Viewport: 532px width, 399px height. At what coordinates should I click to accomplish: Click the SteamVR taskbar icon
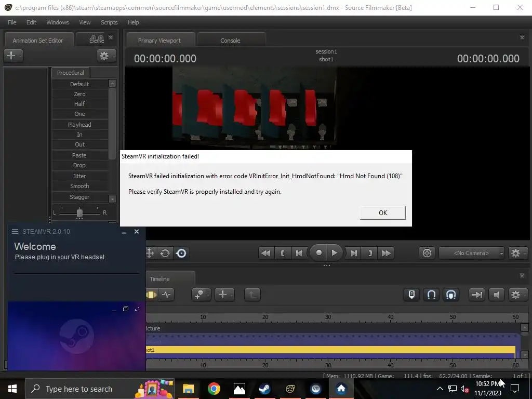pos(315,389)
